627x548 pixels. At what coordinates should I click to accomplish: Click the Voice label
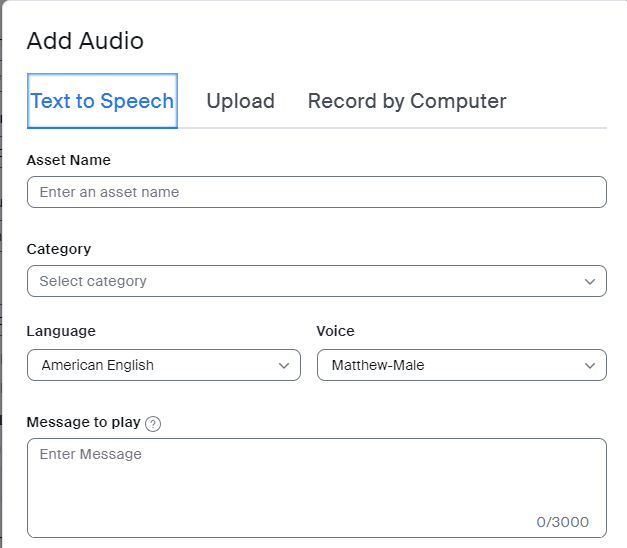pyautogui.click(x=335, y=331)
